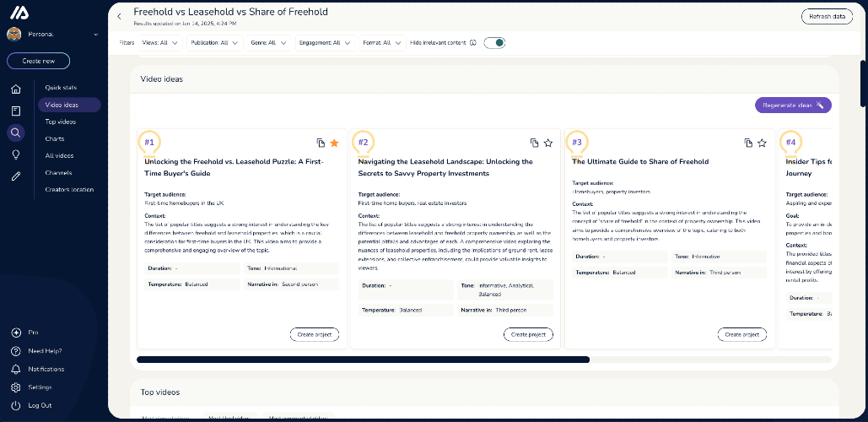Unfavorite idea #1 orange star
The image size is (868, 422).
coord(334,143)
